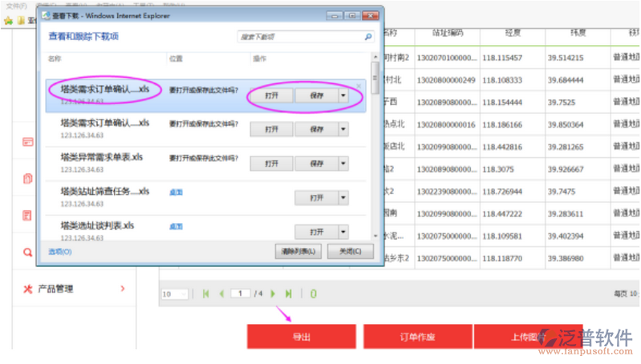
Task: Expand save options for first 塔类需求订单确认 file
Action: 344,95
